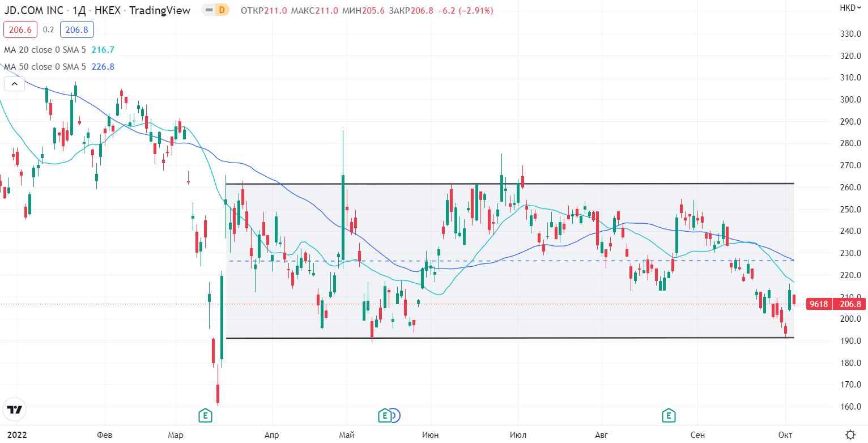868x443 pixels.
Task: Click the May earnings E marker
Action: coord(385,416)
